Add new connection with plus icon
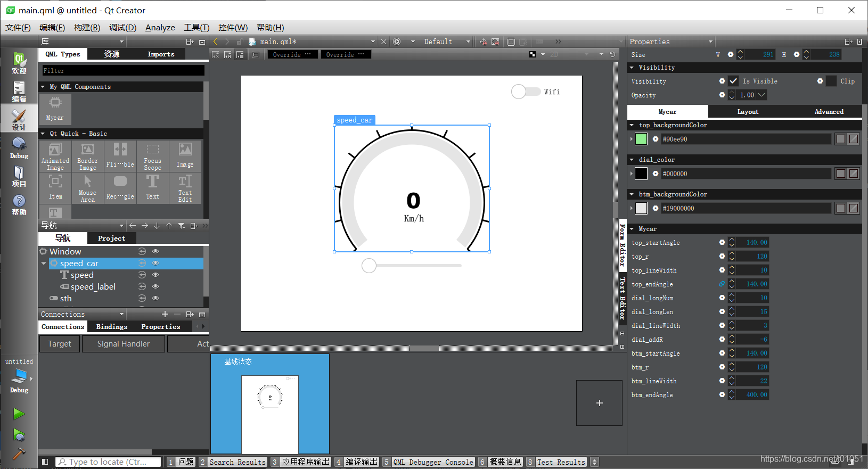Image resolution: width=868 pixels, height=469 pixels. pos(165,314)
